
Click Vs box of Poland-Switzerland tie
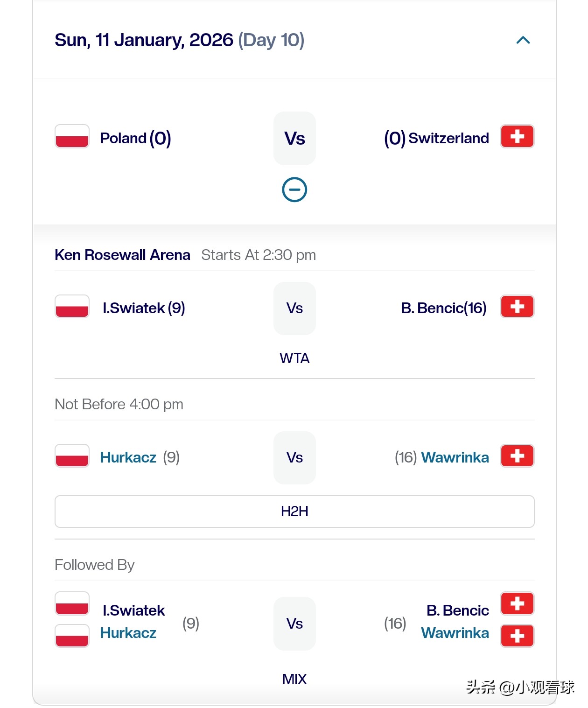pos(294,139)
